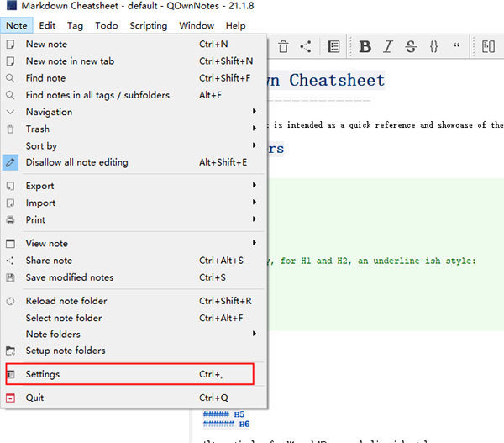Choose New note menu entry
Screen dimensions: 504x443
(x=46, y=44)
